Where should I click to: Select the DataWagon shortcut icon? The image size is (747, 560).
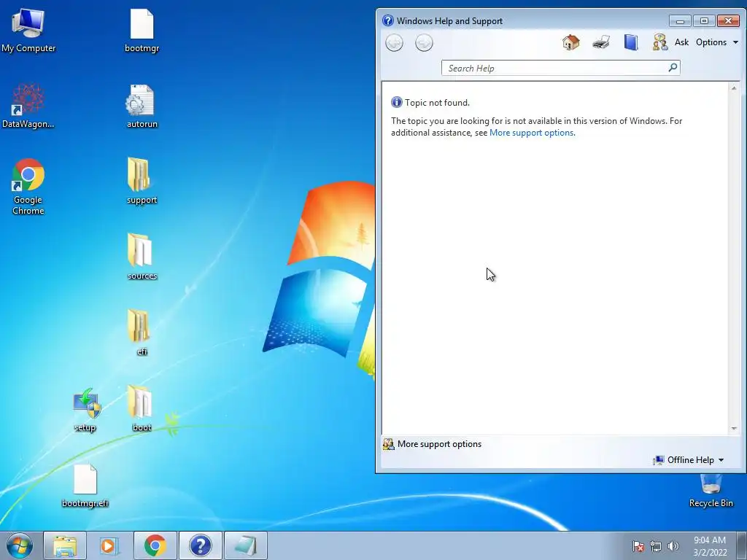click(x=28, y=106)
